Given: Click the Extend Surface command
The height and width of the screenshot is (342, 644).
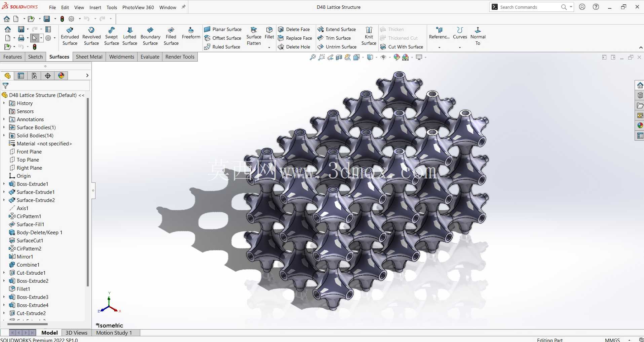Looking at the screenshot, I should [x=337, y=29].
